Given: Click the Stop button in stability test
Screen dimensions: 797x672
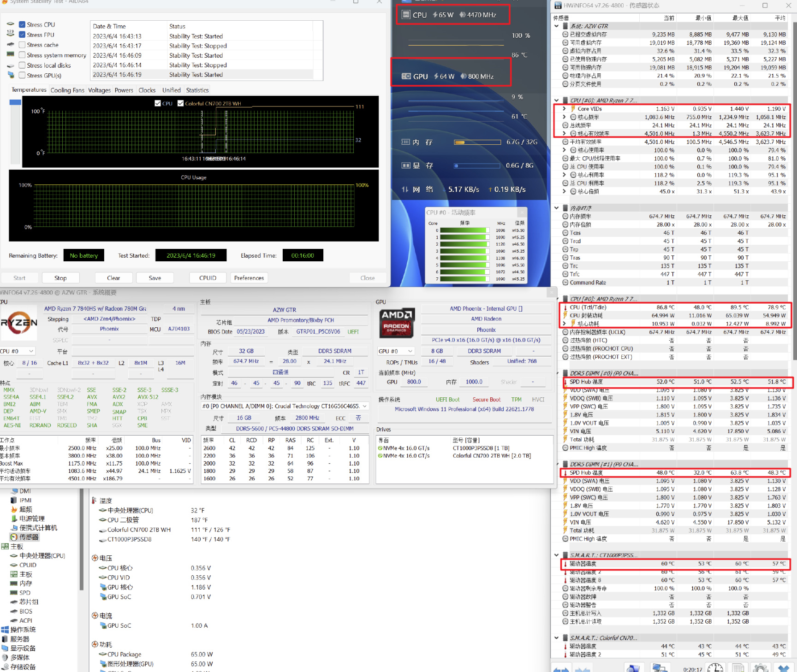Looking at the screenshot, I should tap(60, 278).
